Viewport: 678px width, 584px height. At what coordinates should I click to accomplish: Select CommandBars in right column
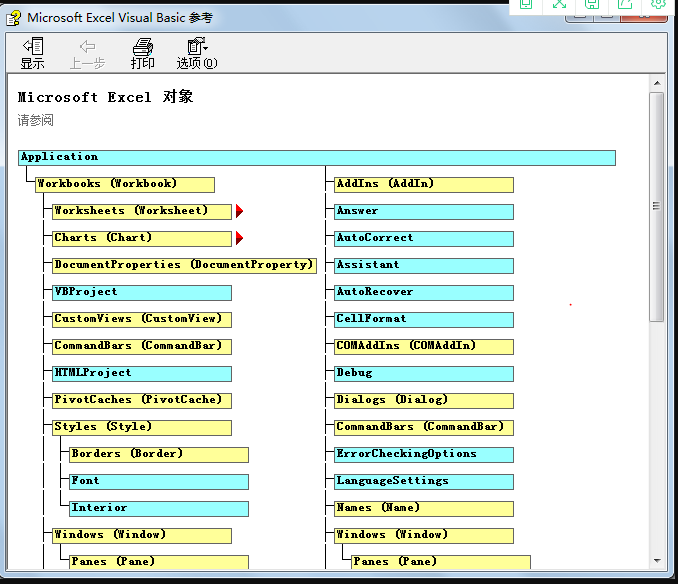coord(424,428)
